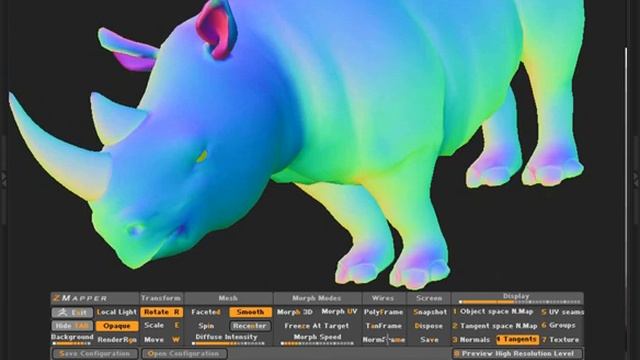Click the Morph Modes section header
The width and height of the screenshot is (640, 360).
[317, 298]
